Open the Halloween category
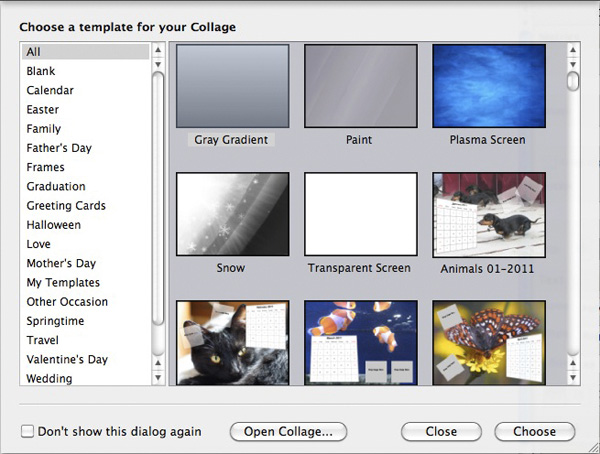 point(54,225)
